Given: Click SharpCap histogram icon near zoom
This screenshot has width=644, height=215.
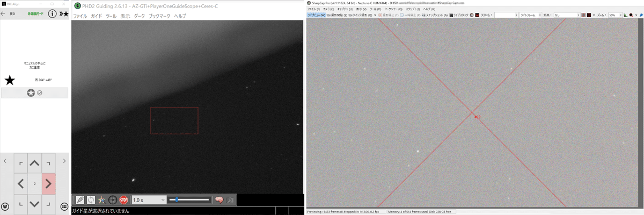Looking at the screenshot, I should (x=626, y=15).
